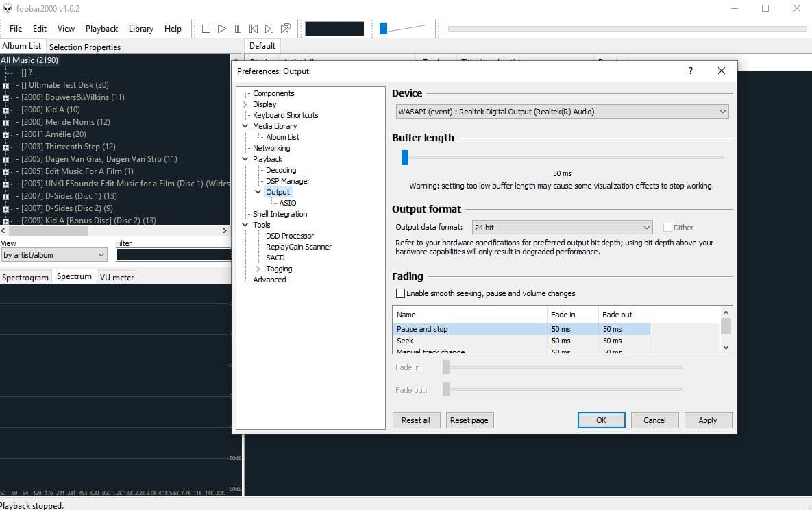Screen dimensions: 812x510
Task: Collapse the Playback preferences branch
Action: (x=245, y=158)
